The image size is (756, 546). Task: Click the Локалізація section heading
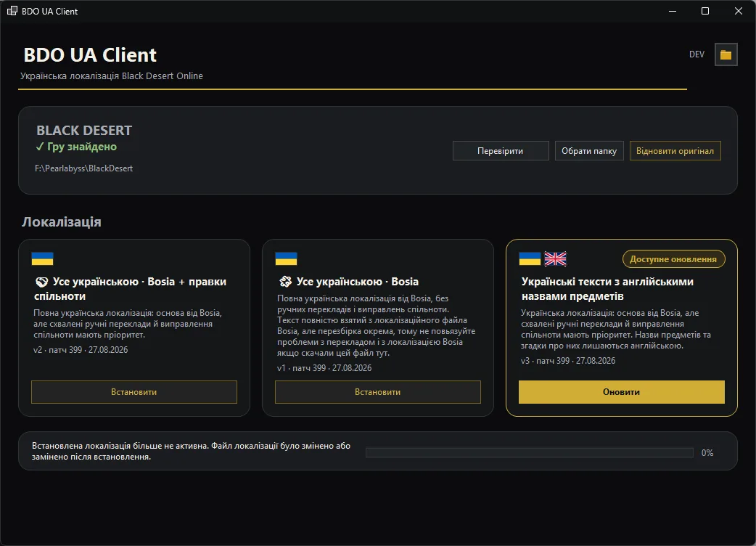click(62, 222)
